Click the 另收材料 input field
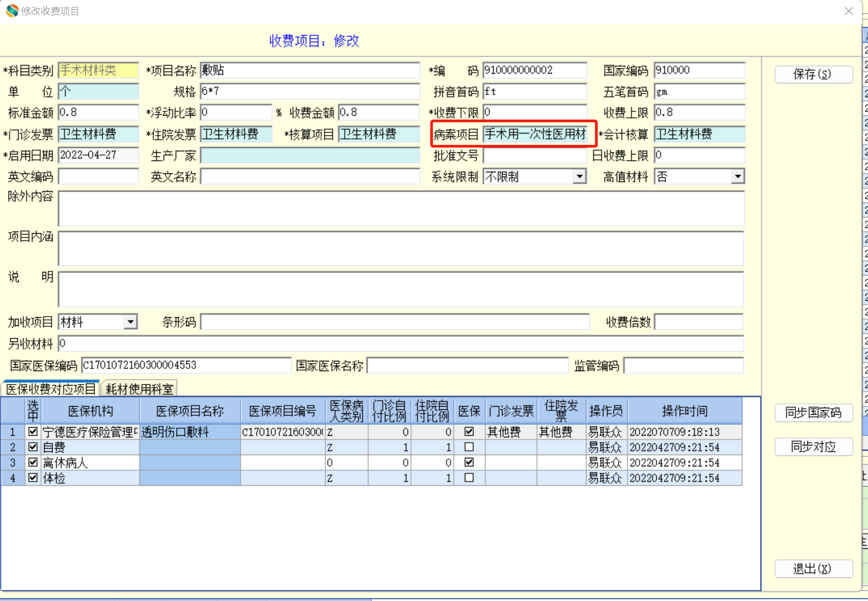This screenshot has width=868, height=601. point(401,344)
